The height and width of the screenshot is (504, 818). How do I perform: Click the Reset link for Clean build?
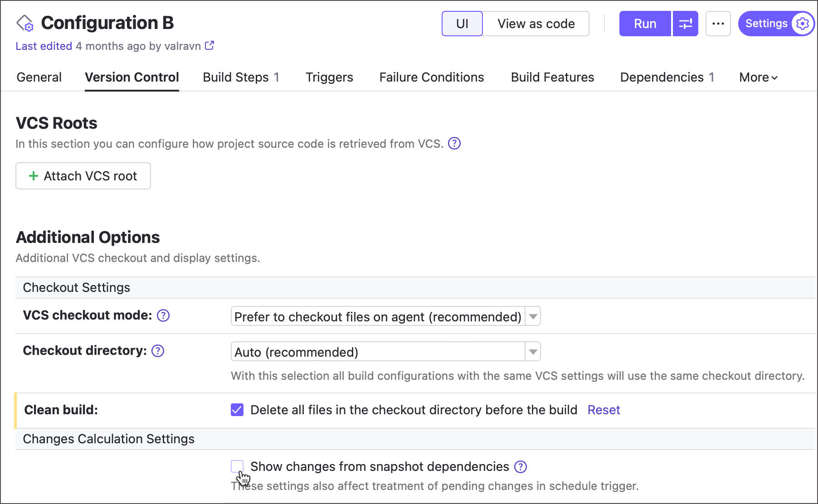[x=604, y=410]
